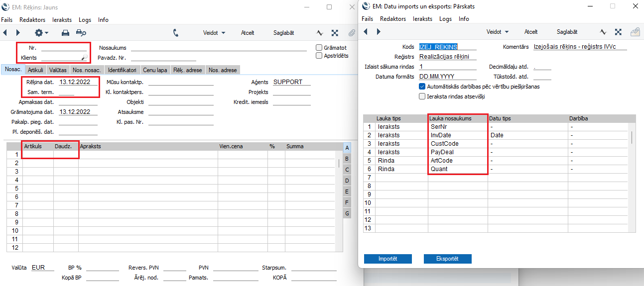The width and height of the screenshot is (644, 286).
Task: Click the Nosaukums input field
Action: pos(218,48)
